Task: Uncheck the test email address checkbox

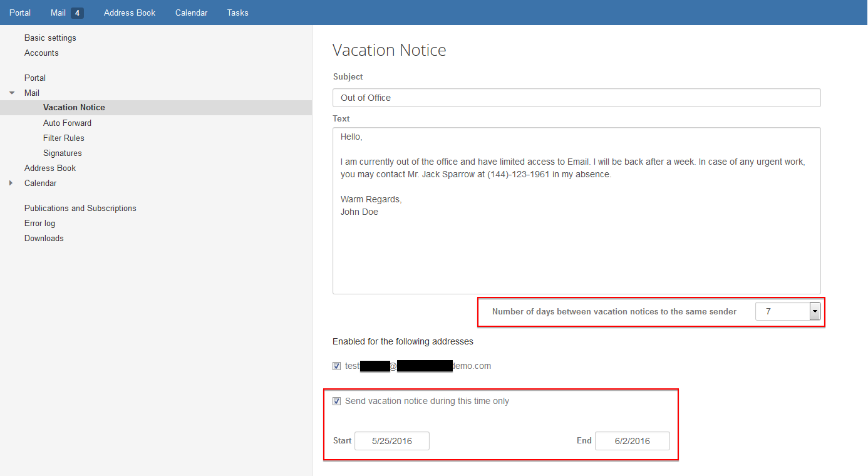Action: coord(337,366)
